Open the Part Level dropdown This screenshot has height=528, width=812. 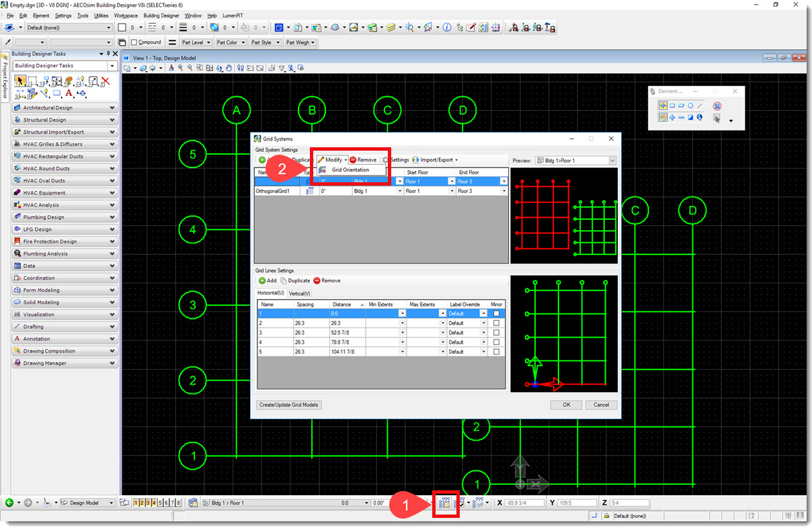pyautogui.click(x=196, y=42)
